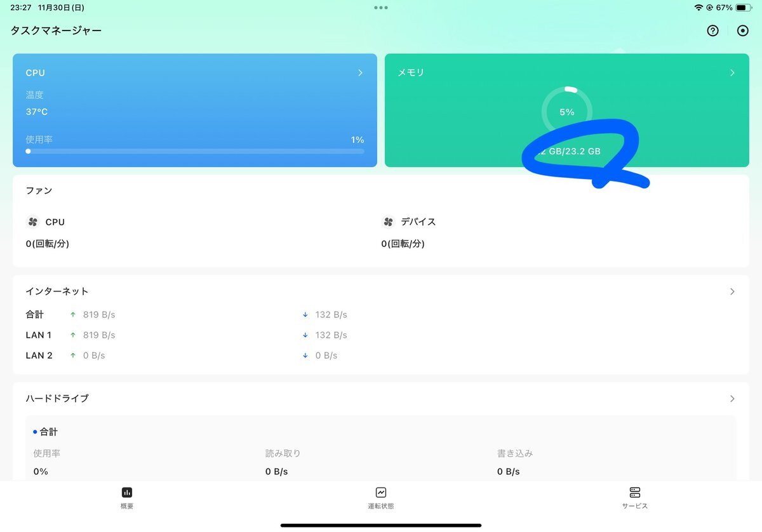
Task: Tap the LAN 1 upload arrow icon
Action: point(72,335)
